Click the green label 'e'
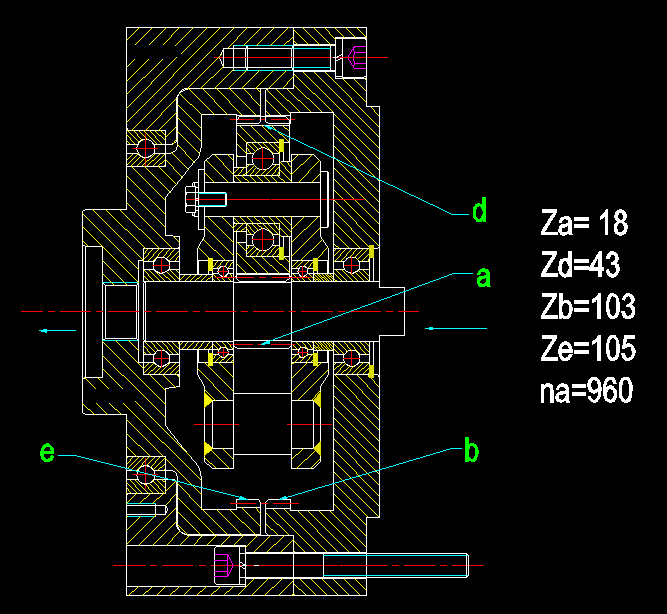This screenshot has width=667, height=614. pos(47,452)
